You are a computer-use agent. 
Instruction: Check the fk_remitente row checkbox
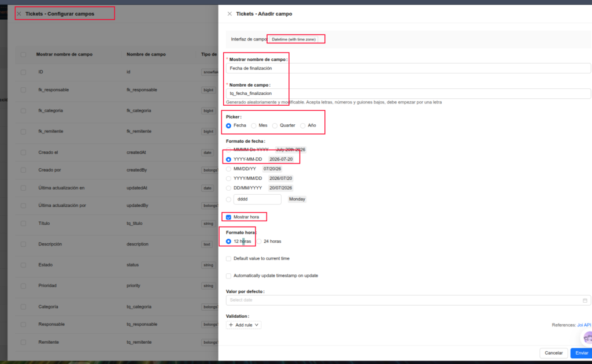point(23,132)
